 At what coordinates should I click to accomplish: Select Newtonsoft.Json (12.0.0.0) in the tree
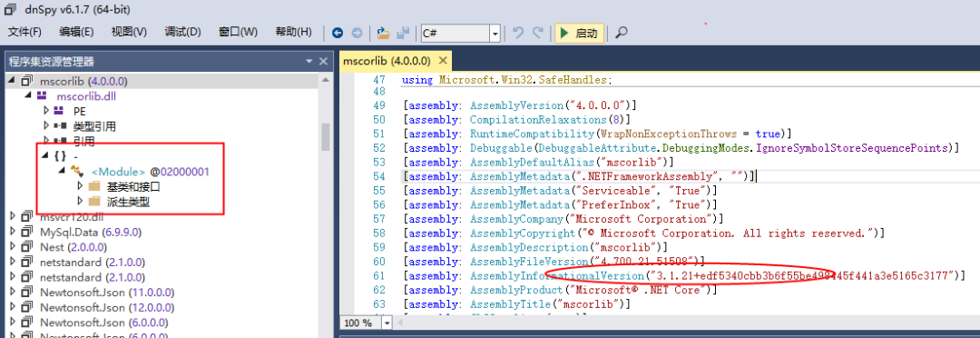click(x=107, y=307)
